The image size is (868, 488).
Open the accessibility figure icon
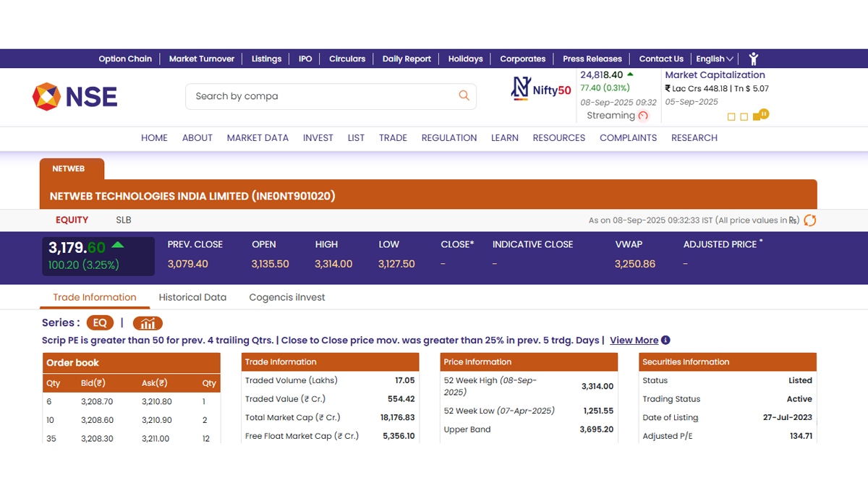[x=754, y=59]
